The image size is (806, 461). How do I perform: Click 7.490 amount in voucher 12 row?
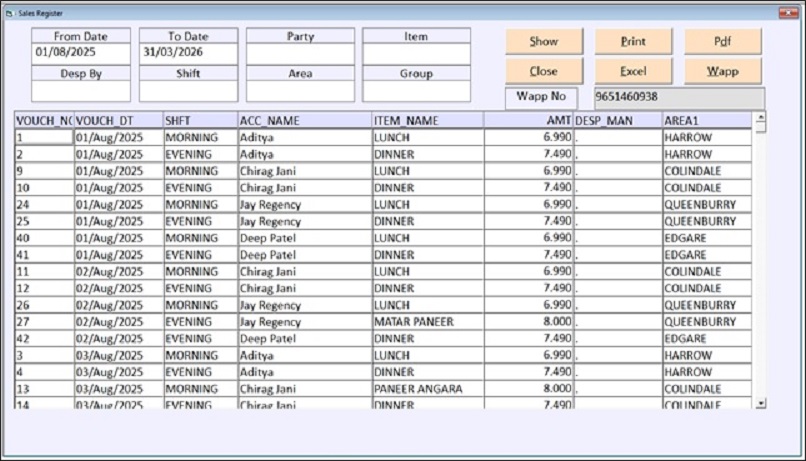point(528,288)
